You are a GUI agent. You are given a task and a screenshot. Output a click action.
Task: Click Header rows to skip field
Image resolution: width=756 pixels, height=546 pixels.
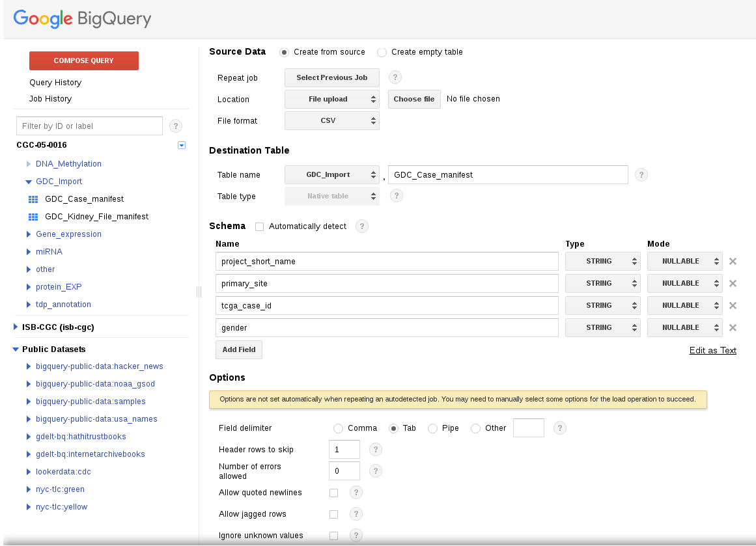pos(344,450)
